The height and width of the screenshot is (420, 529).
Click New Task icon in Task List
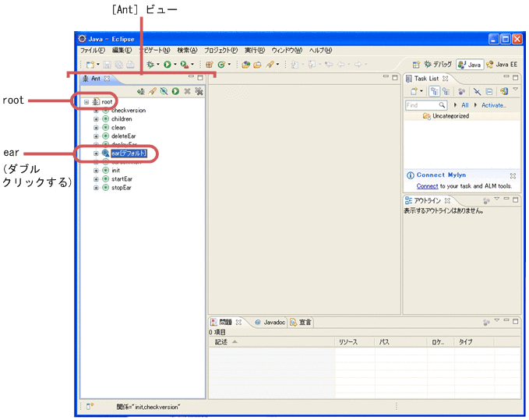414,91
